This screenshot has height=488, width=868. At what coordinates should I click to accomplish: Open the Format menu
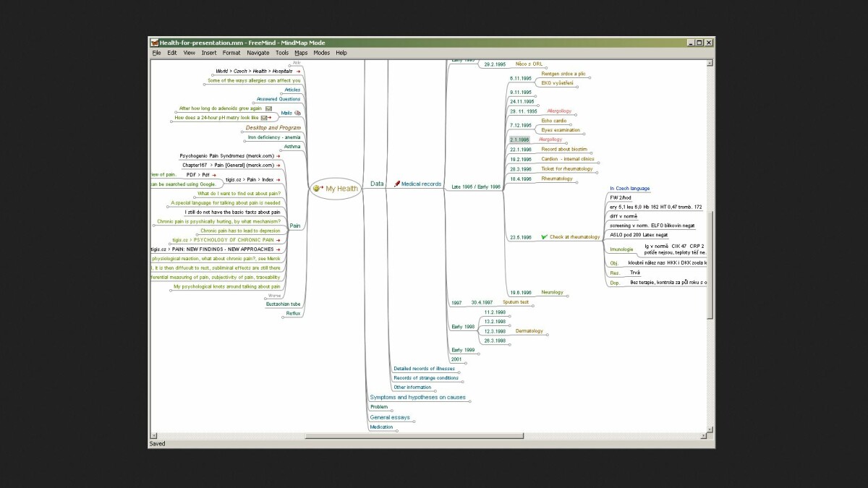[231, 53]
